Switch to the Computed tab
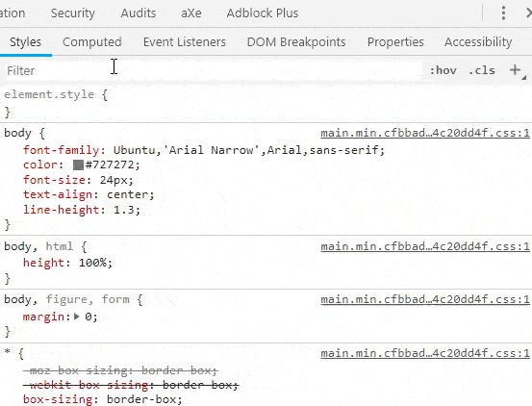The height and width of the screenshot is (406, 532). [x=92, y=42]
